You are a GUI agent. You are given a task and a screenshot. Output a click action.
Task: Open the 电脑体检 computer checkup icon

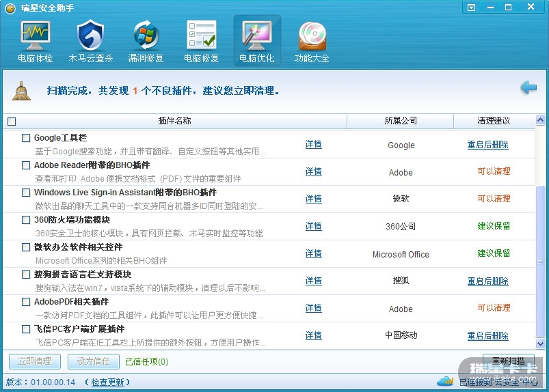pyautogui.click(x=36, y=41)
